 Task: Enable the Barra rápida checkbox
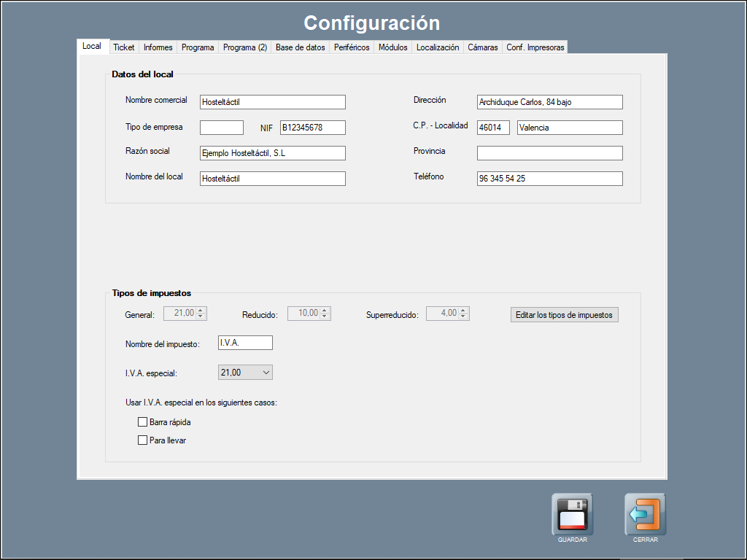click(x=143, y=422)
